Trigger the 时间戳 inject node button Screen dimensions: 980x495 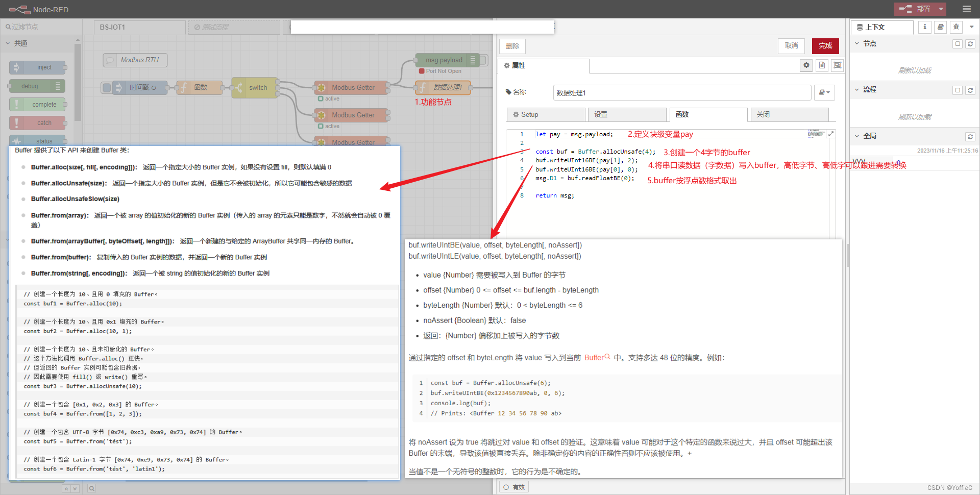(106, 87)
